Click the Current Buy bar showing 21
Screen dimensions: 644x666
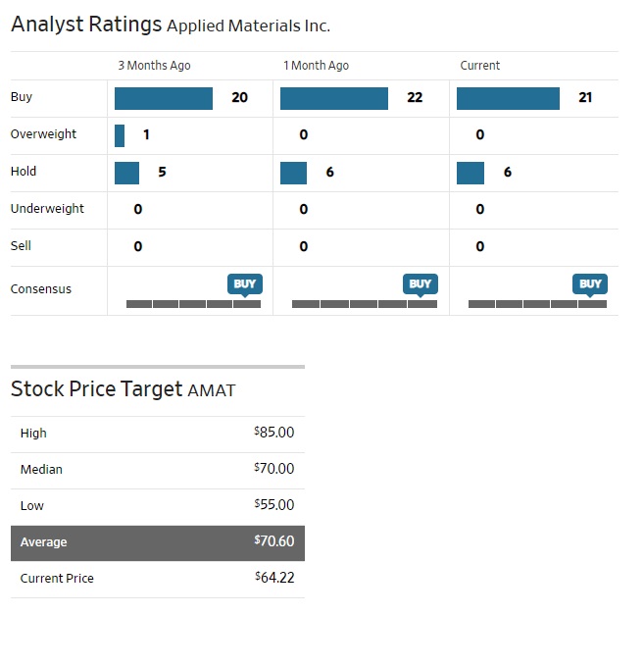click(x=508, y=98)
